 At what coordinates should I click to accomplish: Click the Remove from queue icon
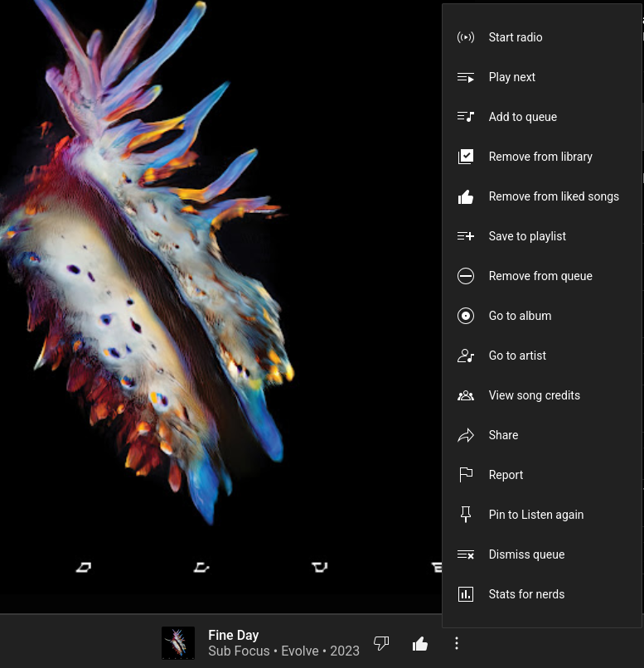466,276
